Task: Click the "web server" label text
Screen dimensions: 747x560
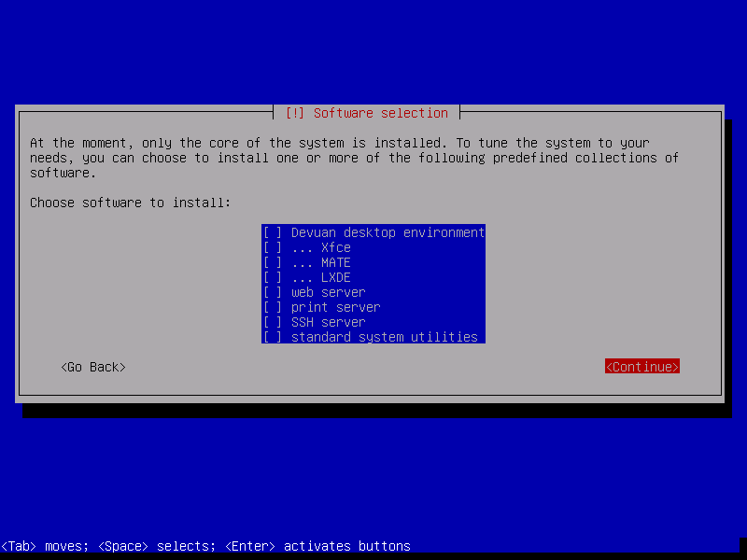Action: 328,292
